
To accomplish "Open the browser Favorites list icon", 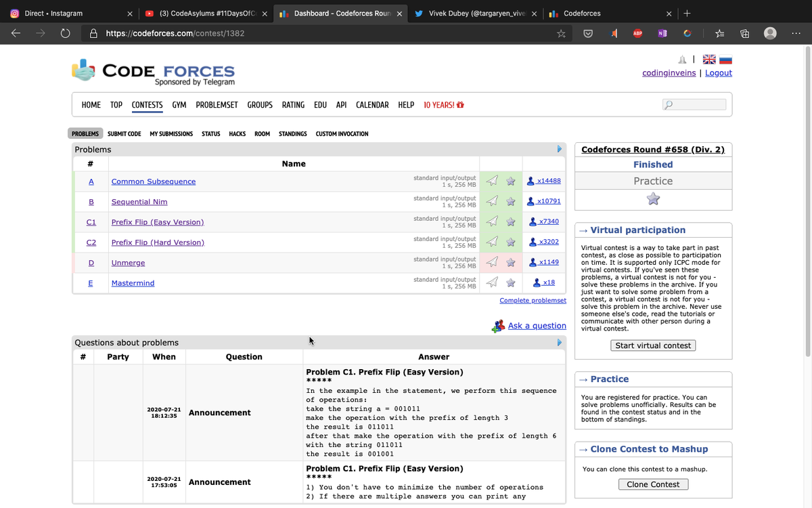I will [x=720, y=33].
